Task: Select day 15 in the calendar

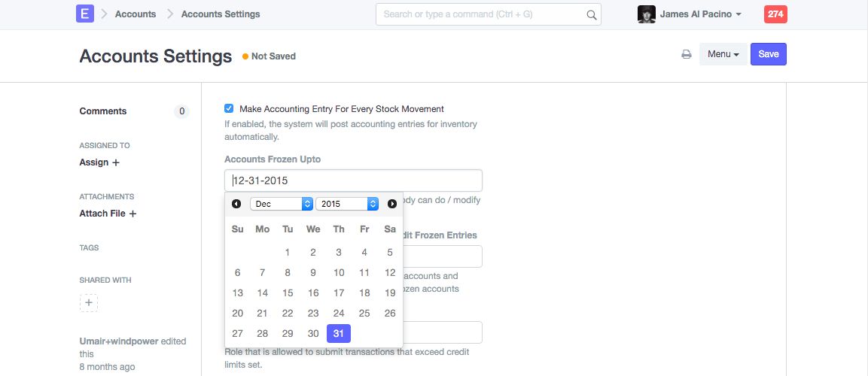Action: pyautogui.click(x=288, y=293)
